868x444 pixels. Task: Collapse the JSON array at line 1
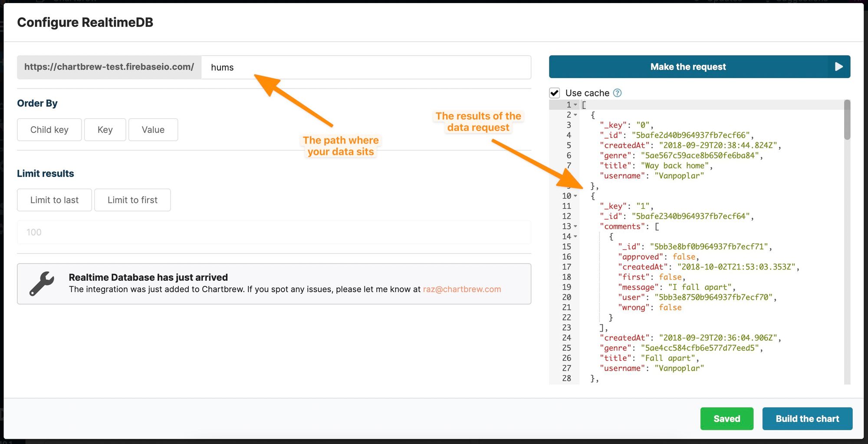pos(575,105)
